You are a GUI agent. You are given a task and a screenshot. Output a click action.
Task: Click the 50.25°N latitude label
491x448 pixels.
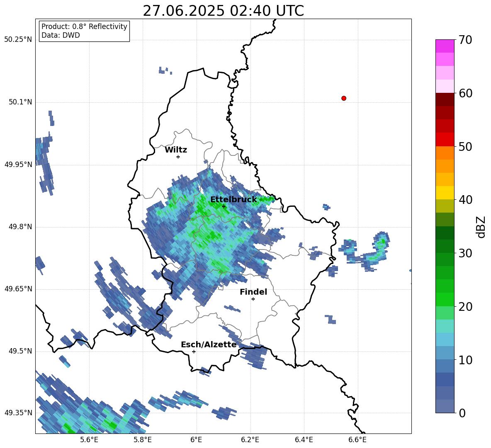(x=18, y=40)
